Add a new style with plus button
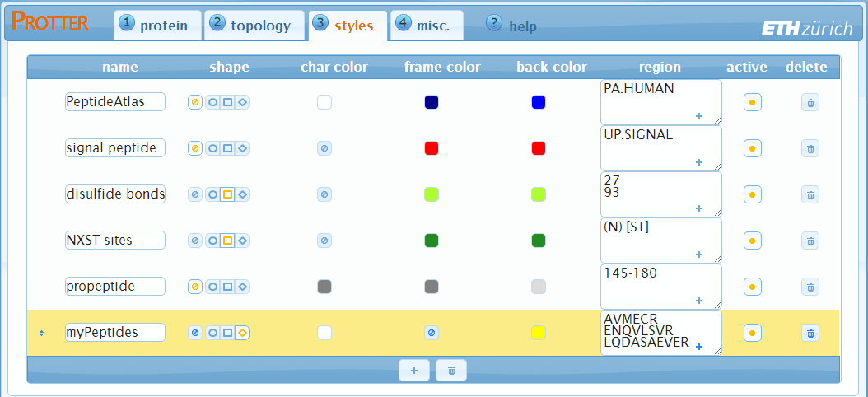This screenshot has width=868, height=397. (413, 371)
